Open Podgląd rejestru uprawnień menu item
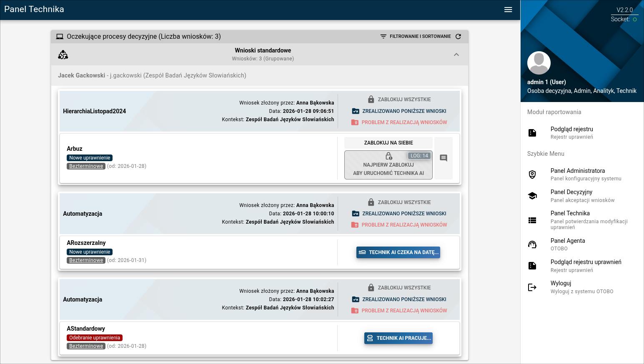 pos(586,262)
